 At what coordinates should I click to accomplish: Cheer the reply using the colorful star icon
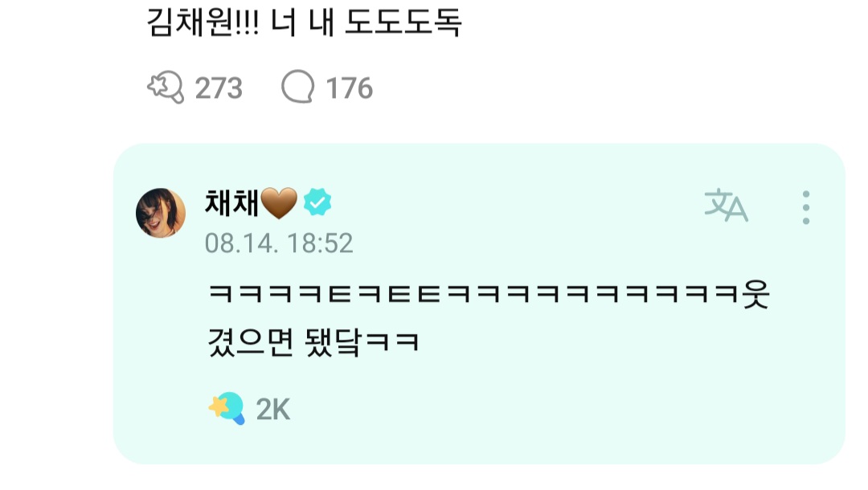click(227, 408)
